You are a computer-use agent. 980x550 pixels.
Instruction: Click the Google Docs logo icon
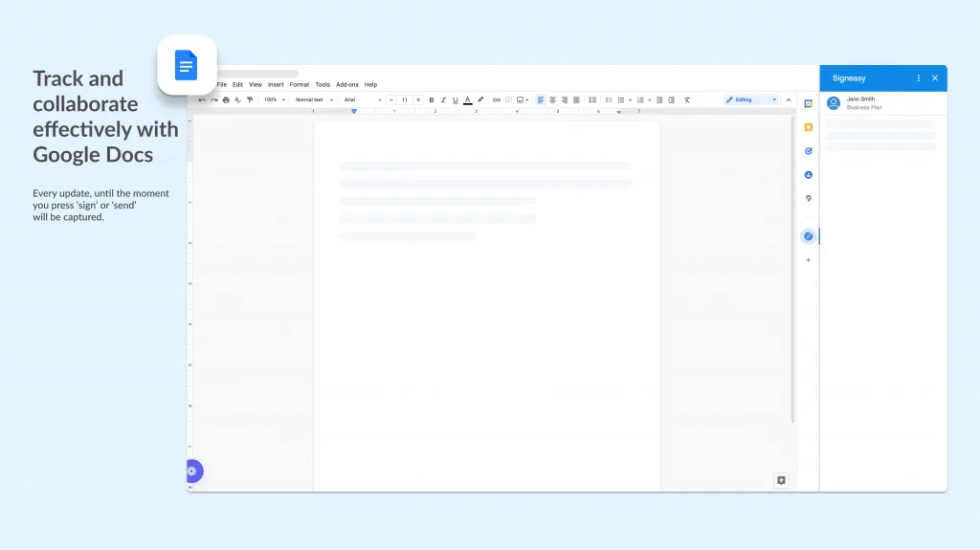point(187,65)
